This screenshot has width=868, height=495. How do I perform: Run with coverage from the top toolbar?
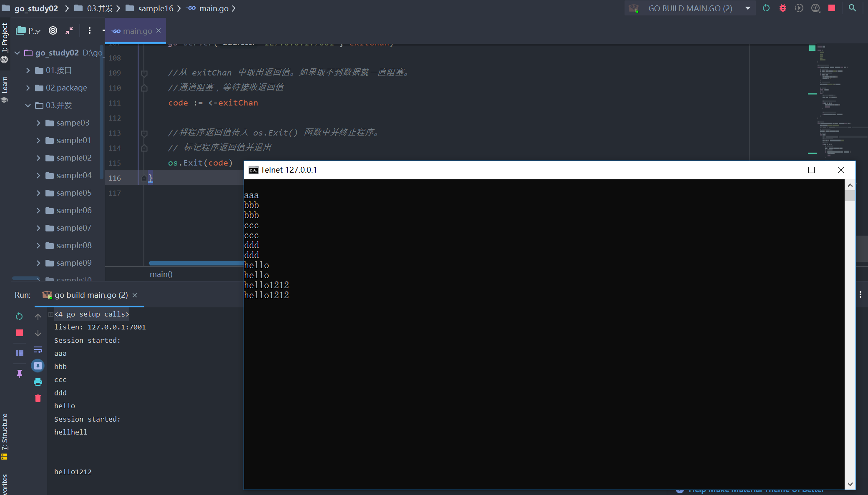pyautogui.click(x=799, y=8)
